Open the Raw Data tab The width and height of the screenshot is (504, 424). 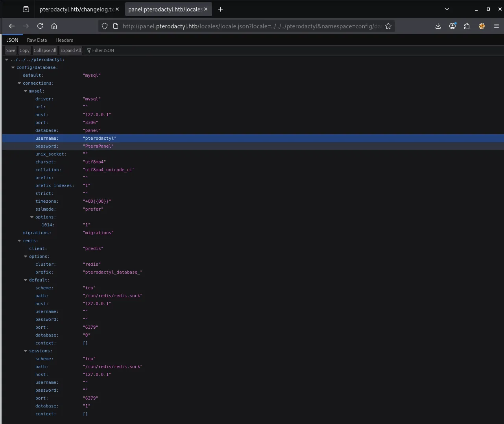[37, 40]
